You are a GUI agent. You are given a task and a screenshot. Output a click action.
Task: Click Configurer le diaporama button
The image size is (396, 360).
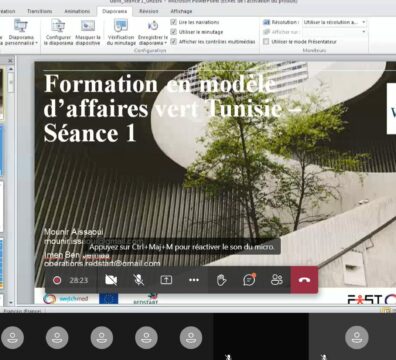pos(58,33)
